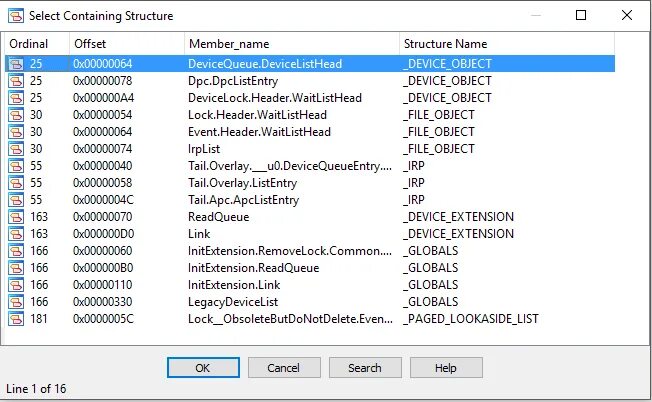652x402 pixels.
Task: Select InitExtension.ReadQueue member
Action: click(254, 268)
